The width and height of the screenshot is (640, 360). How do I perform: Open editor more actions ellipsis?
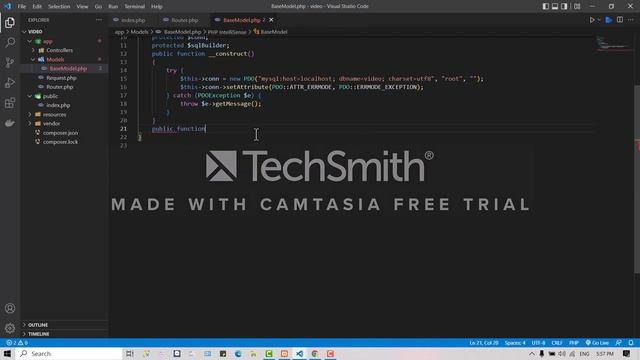[631, 20]
